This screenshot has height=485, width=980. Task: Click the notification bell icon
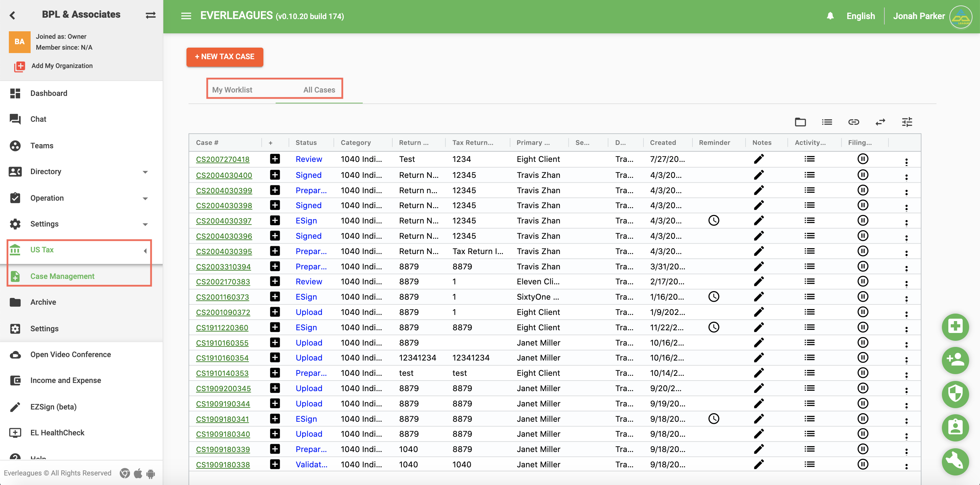click(x=830, y=16)
